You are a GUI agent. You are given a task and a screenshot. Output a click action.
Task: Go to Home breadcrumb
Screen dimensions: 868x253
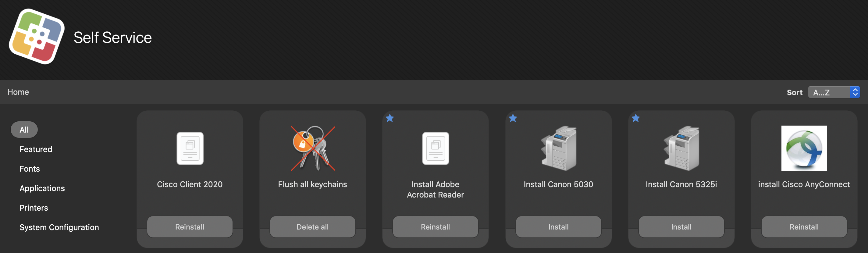(x=18, y=92)
